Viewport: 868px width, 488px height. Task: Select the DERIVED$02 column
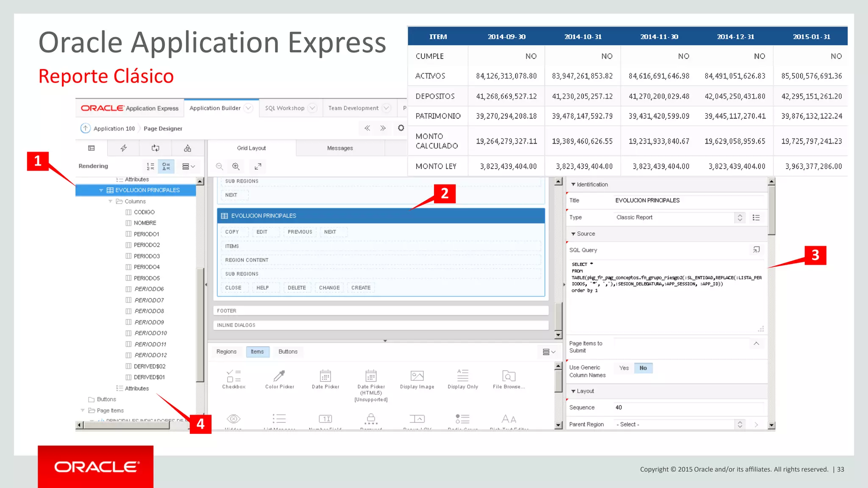point(150,366)
